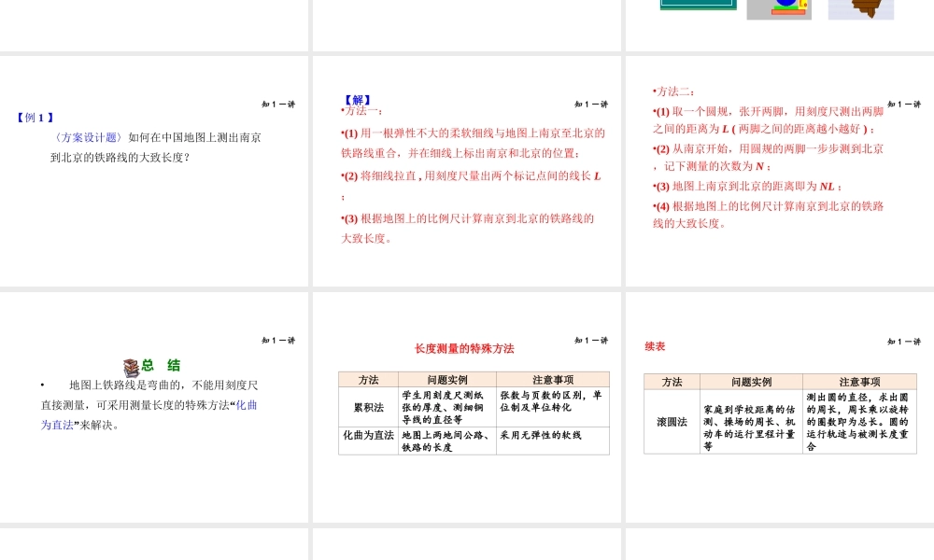This screenshot has width=934, height=560.
Task: Click the blue 〈方案设计题〉 text
Action: tap(88, 137)
